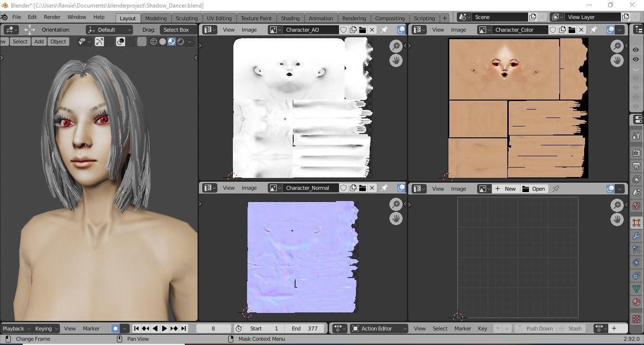Open the Keying dropdown in timeline
The height and width of the screenshot is (345, 644).
(46, 328)
